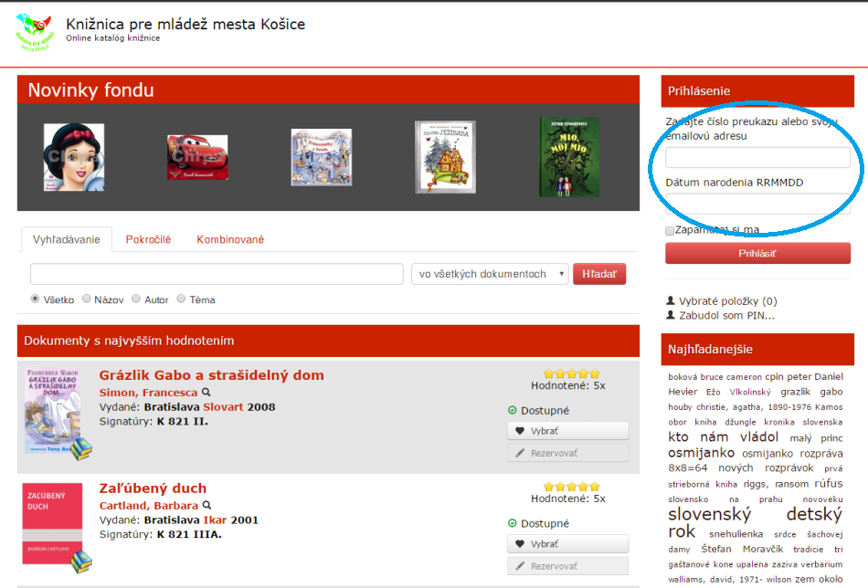The height and width of the screenshot is (588, 868).
Task: Select the Téma radio button
Action: pyautogui.click(x=181, y=299)
